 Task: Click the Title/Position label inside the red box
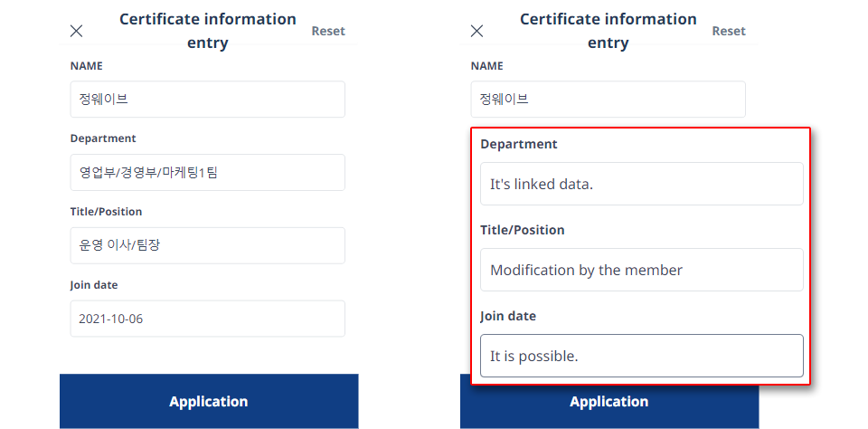[522, 230]
